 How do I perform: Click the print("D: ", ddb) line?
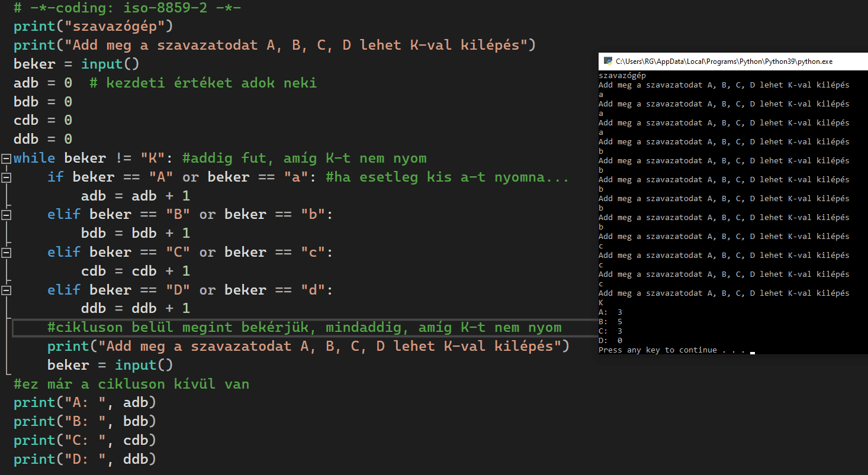85,459
